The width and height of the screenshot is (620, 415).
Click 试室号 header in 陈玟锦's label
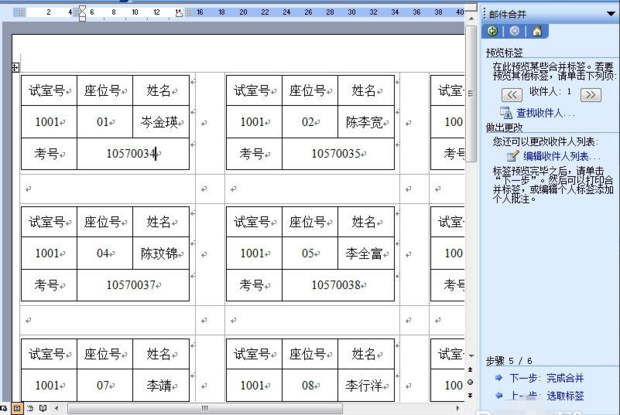[47, 222]
